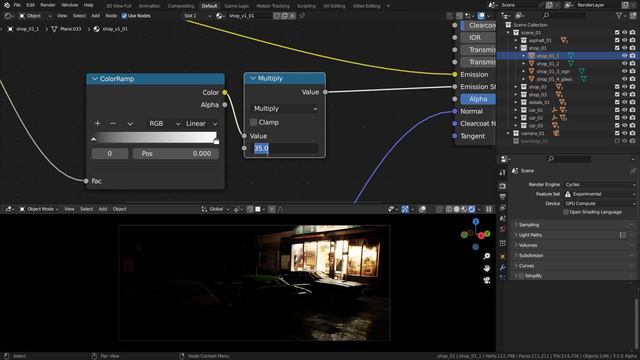Viewport: 640px width, 360px height.
Task: Select the black color stop handle
Action: [93, 140]
